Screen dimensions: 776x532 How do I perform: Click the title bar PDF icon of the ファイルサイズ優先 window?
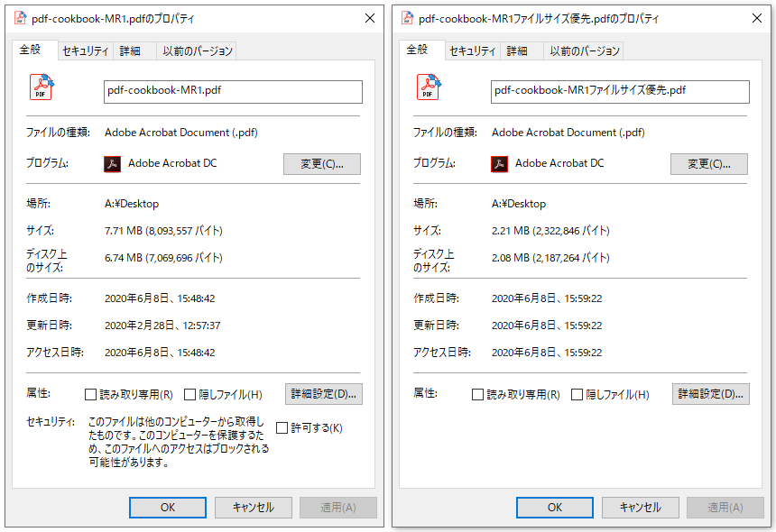tap(408, 18)
